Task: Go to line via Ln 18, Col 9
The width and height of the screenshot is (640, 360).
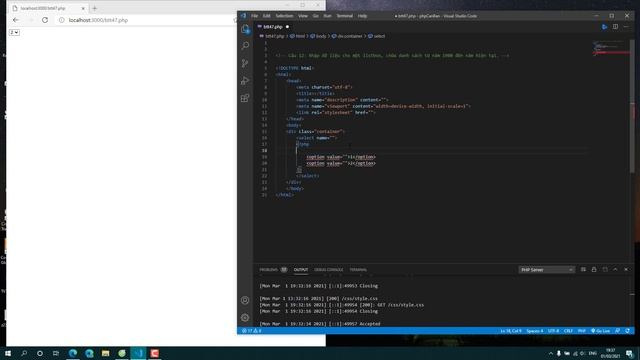Action: click(511, 331)
